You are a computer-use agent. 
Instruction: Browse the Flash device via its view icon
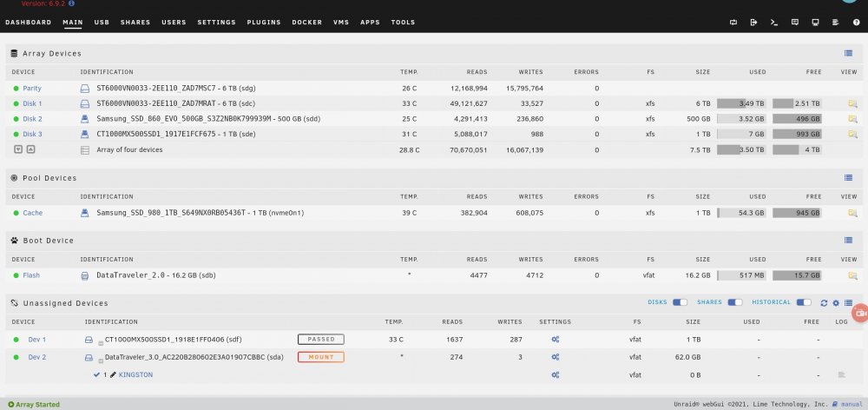pyautogui.click(x=852, y=275)
